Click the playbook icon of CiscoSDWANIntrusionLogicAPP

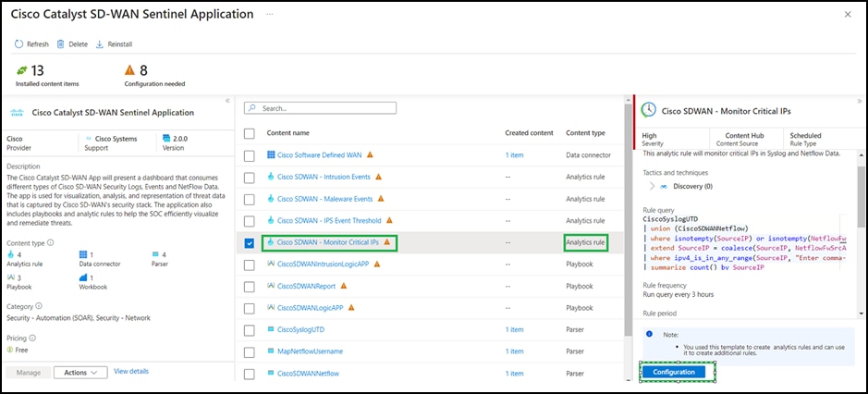pyautogui.click(x=271, y=264)
